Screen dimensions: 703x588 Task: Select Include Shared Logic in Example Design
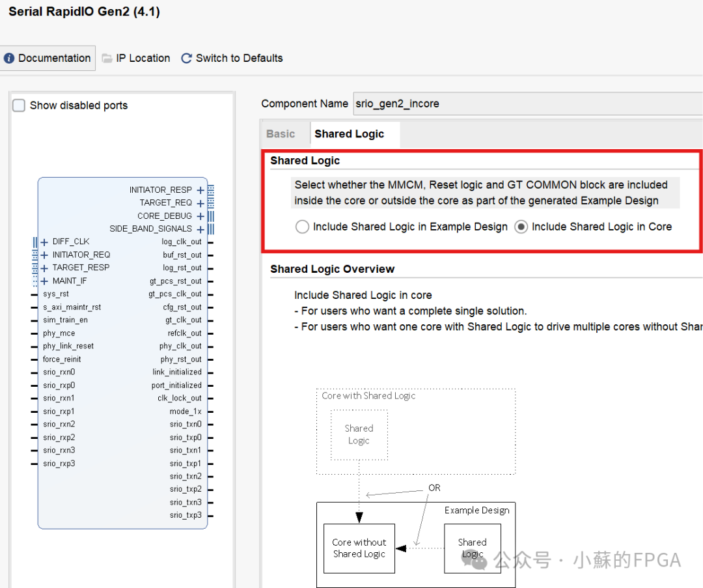coord(302,227)
